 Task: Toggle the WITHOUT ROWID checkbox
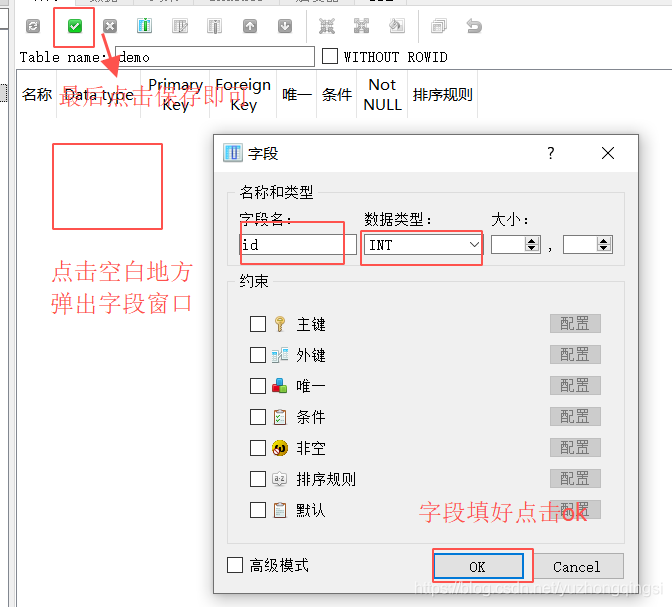pos(330,56)
